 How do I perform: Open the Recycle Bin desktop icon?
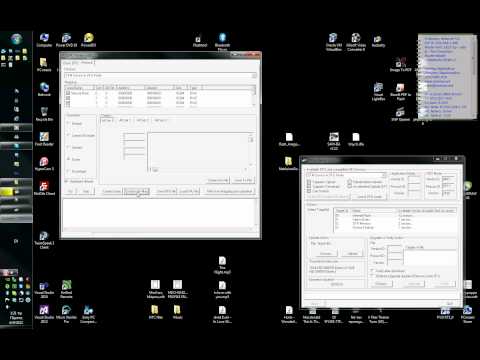click(x=44, y=114)
